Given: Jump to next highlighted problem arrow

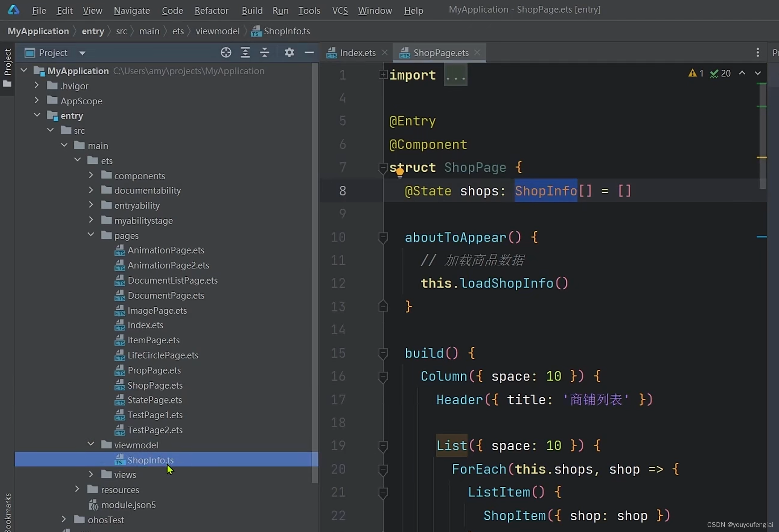Looking at the screenshot, I should pos(758,73).
